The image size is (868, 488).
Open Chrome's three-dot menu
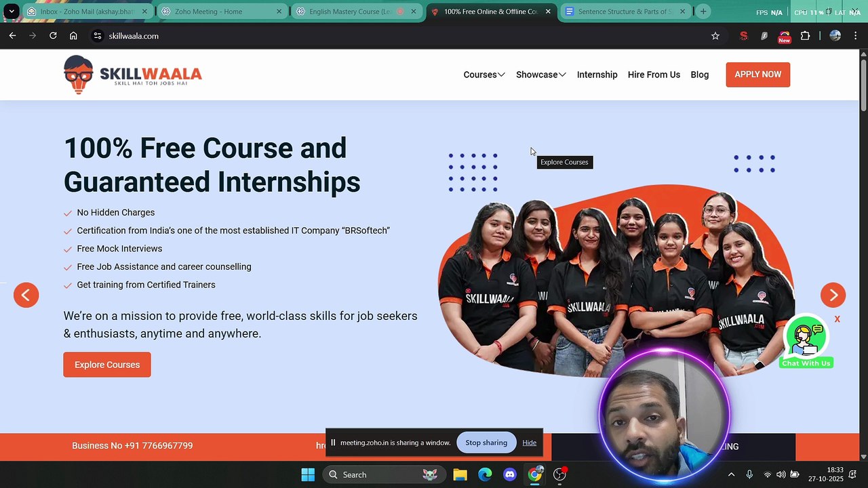point(856,36)
